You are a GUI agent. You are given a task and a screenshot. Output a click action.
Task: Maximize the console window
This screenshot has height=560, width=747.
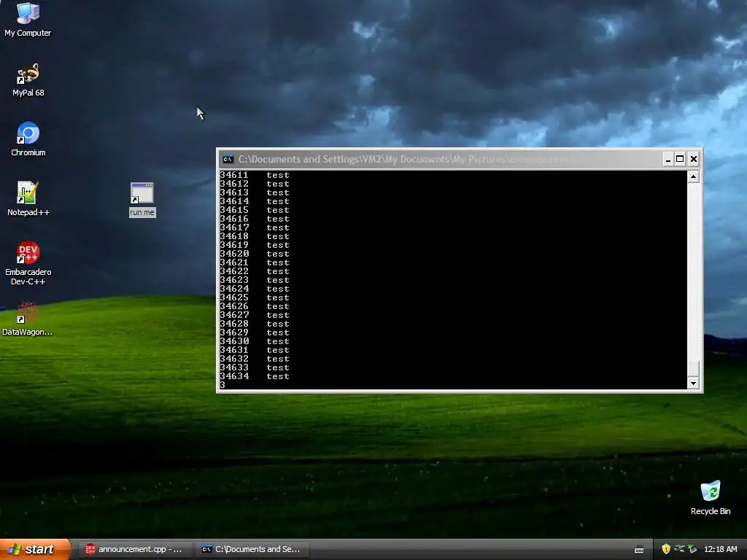coord(681,159)
